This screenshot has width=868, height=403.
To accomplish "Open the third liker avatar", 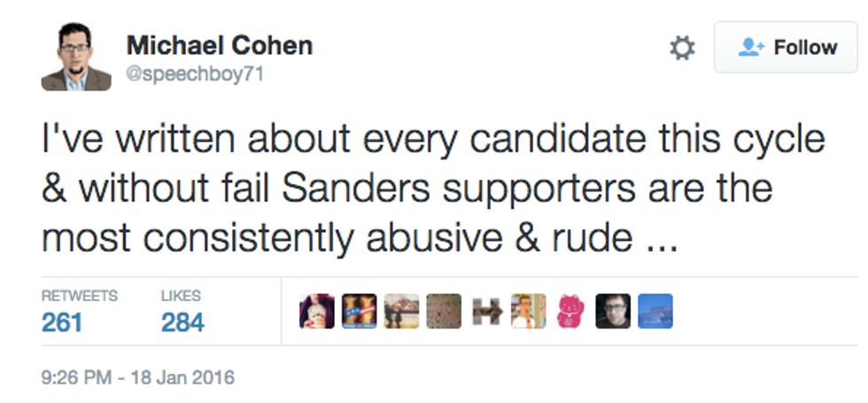I will pos(402,312).
